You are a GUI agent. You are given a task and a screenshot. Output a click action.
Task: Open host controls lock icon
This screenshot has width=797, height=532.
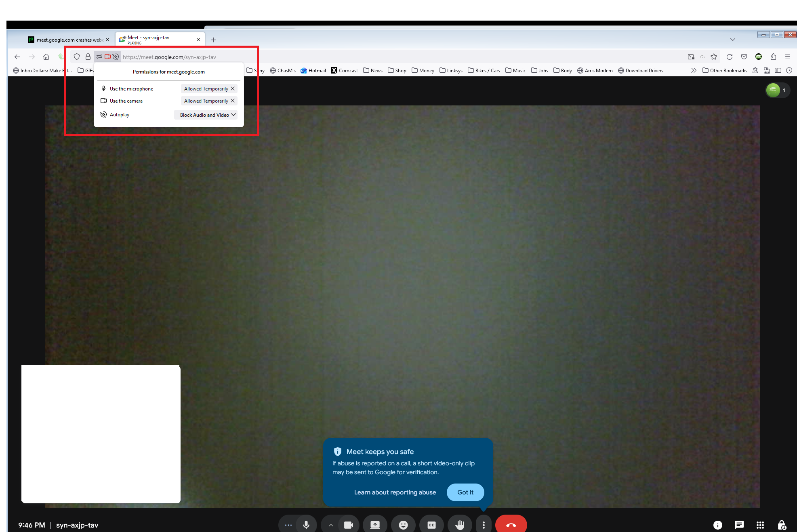(x=782, y=524)
